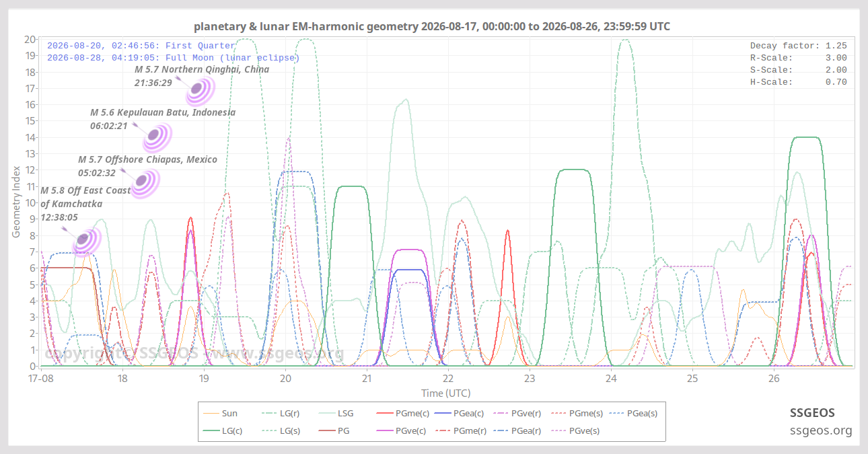Toggle the PGea(c) legend entry
This screenshot has height=454, width=868.
coord(459,414)
